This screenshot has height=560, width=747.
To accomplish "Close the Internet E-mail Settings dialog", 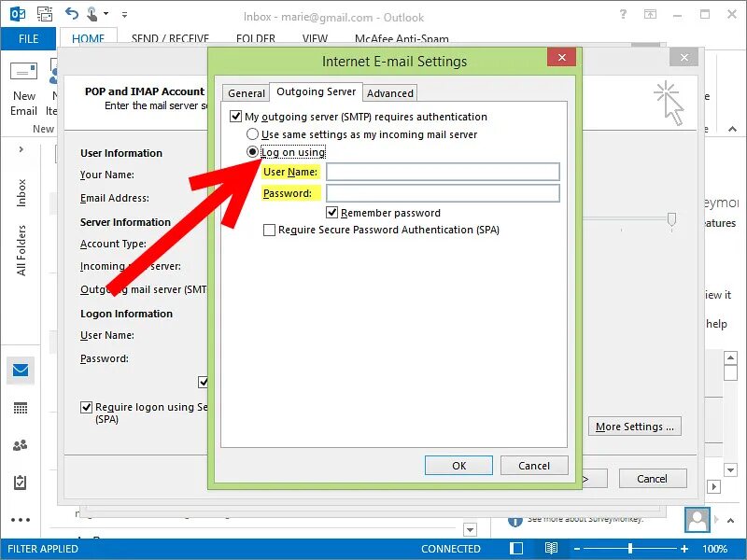I will (562, 57).
